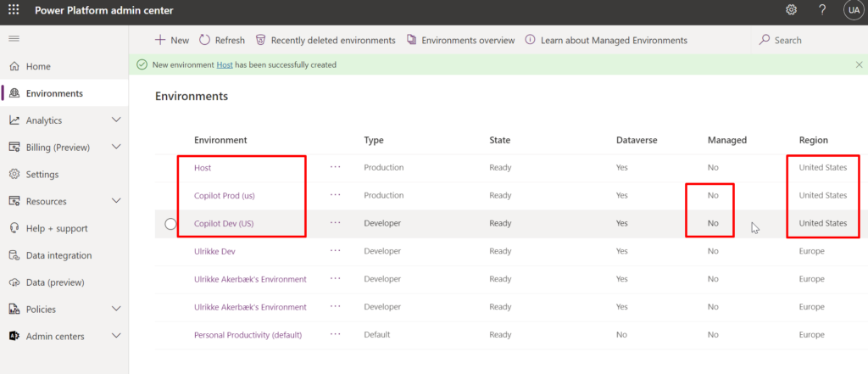This screenshot has width=868, height=374.
Task: Open more options for Copilot Prod (us)
Action: point(336,194)
